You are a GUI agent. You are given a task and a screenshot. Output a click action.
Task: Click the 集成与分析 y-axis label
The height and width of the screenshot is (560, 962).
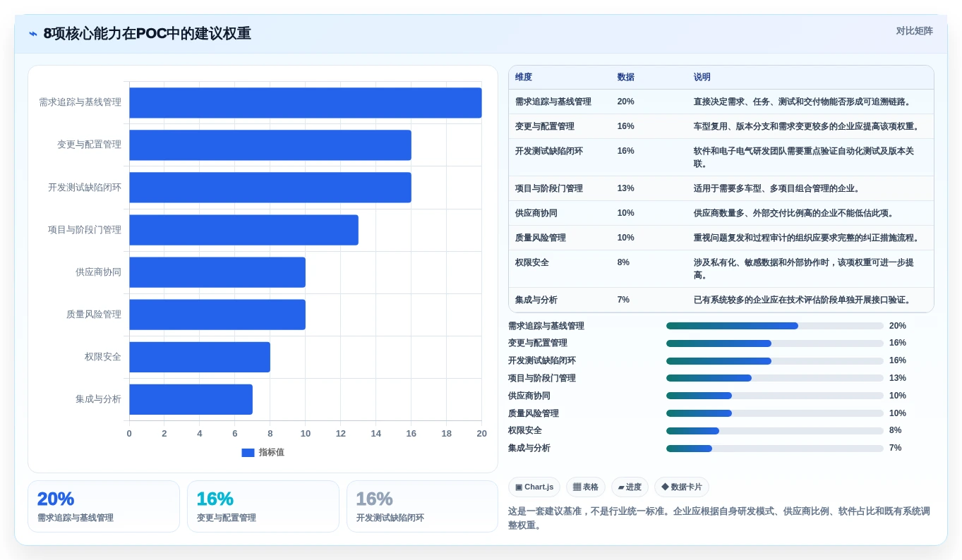98,399
